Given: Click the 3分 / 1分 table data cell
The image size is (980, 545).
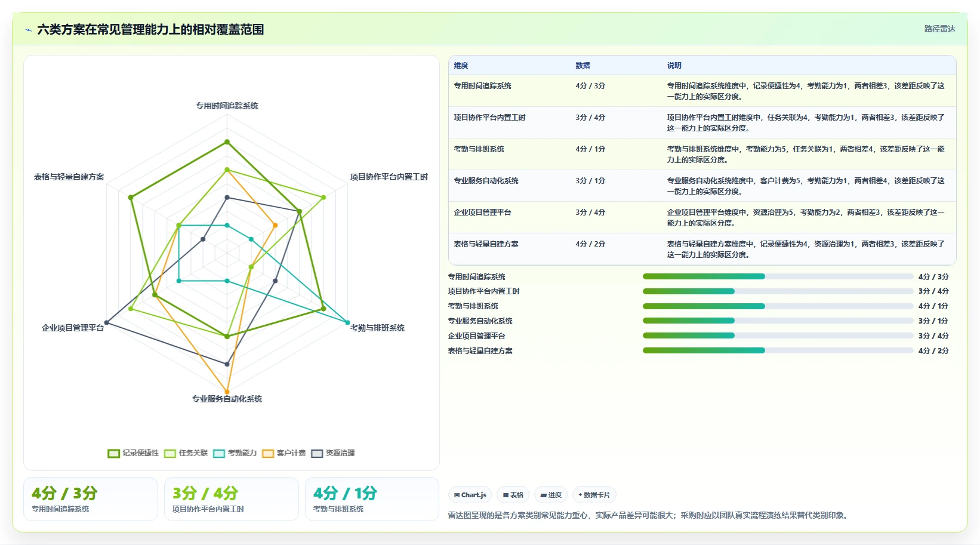Looking at the screenshot, I should tap(590, 181).
